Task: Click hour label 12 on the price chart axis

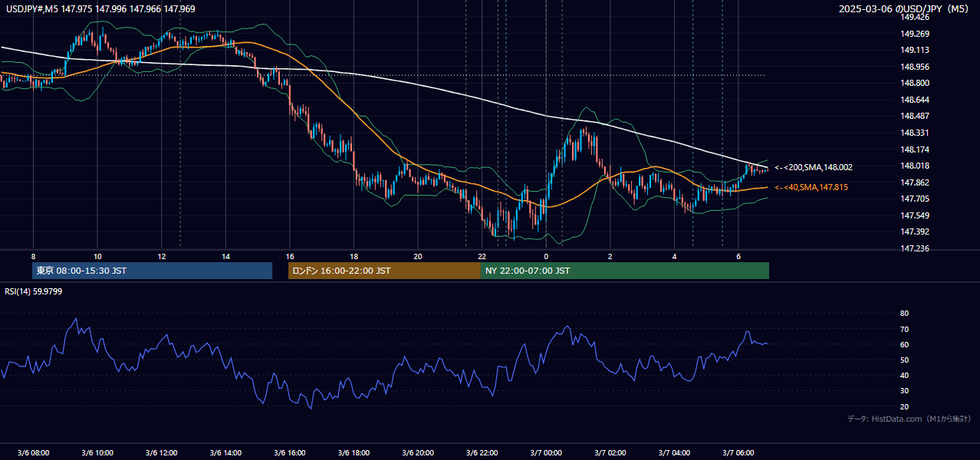Action: coord(162,256)
